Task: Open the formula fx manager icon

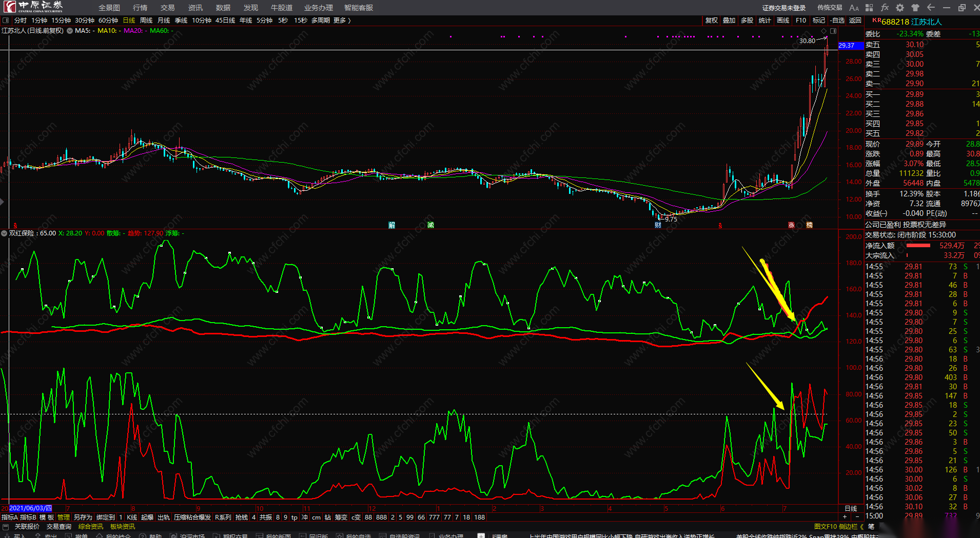Action: coord(884,8)
